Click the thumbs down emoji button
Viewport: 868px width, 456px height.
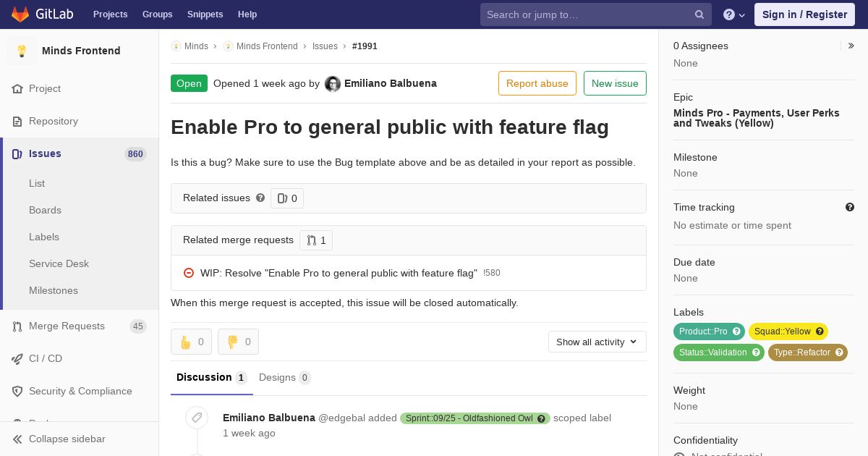[x=238, y=342]
